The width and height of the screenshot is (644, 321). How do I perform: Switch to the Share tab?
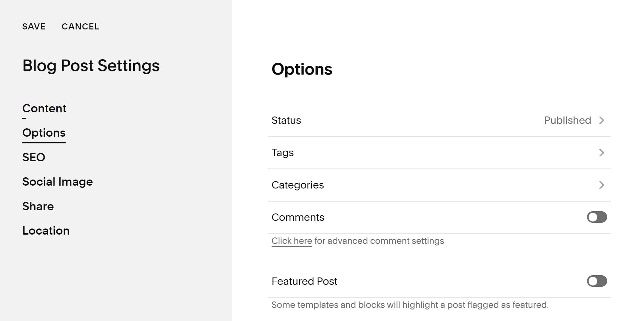pos(38,206)
